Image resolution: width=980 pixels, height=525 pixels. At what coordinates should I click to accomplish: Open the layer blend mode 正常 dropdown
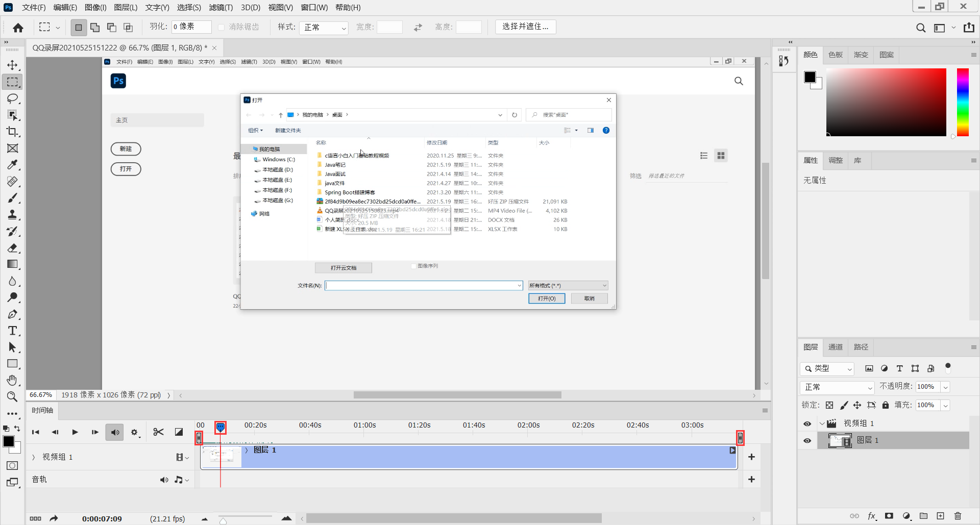[838, 387]
